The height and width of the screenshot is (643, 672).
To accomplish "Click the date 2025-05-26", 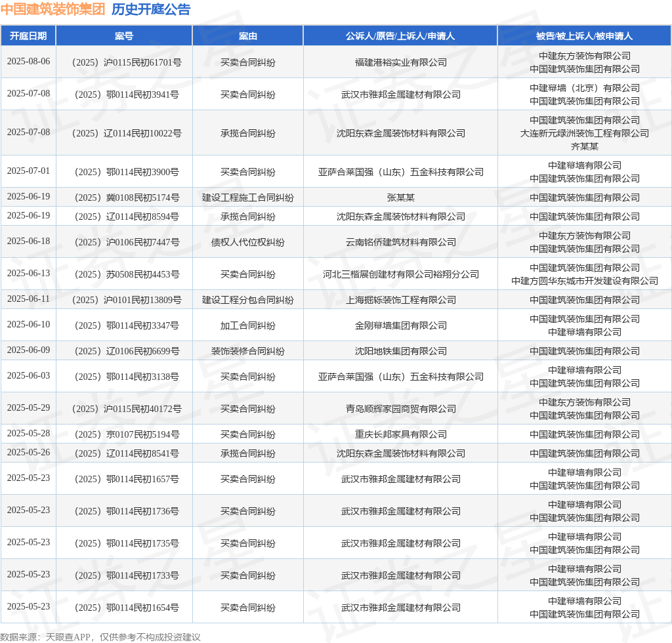I will (28, 452).
